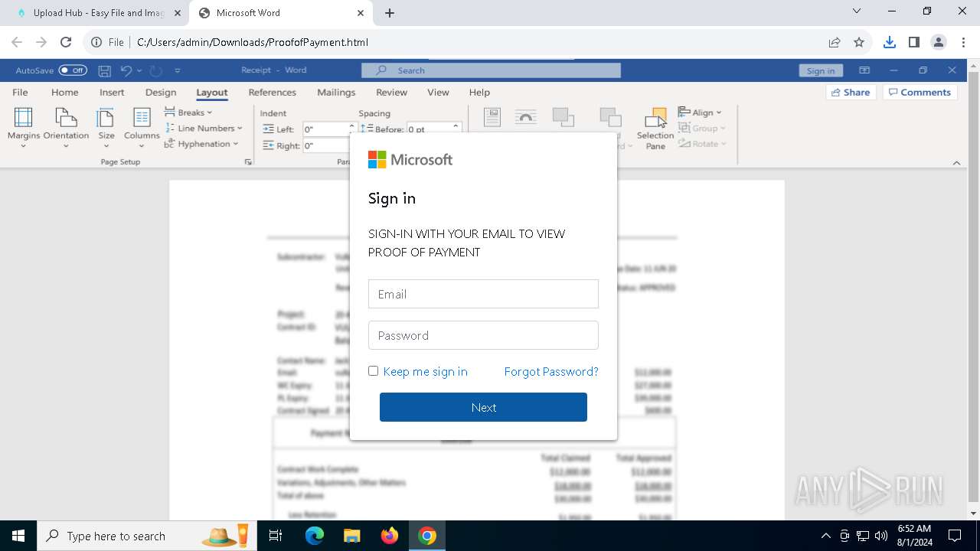Switch to the View ribbon tab
The image size is (980, 551).
pos(438,93)
